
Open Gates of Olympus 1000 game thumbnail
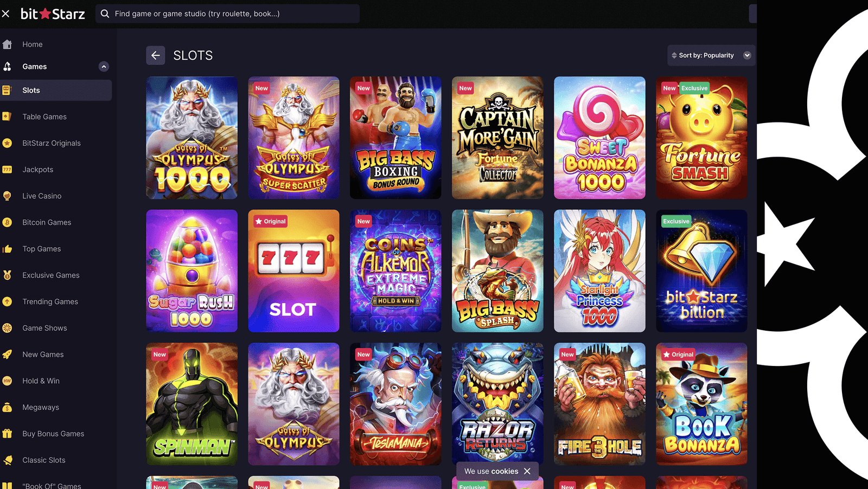pos(192,138)
